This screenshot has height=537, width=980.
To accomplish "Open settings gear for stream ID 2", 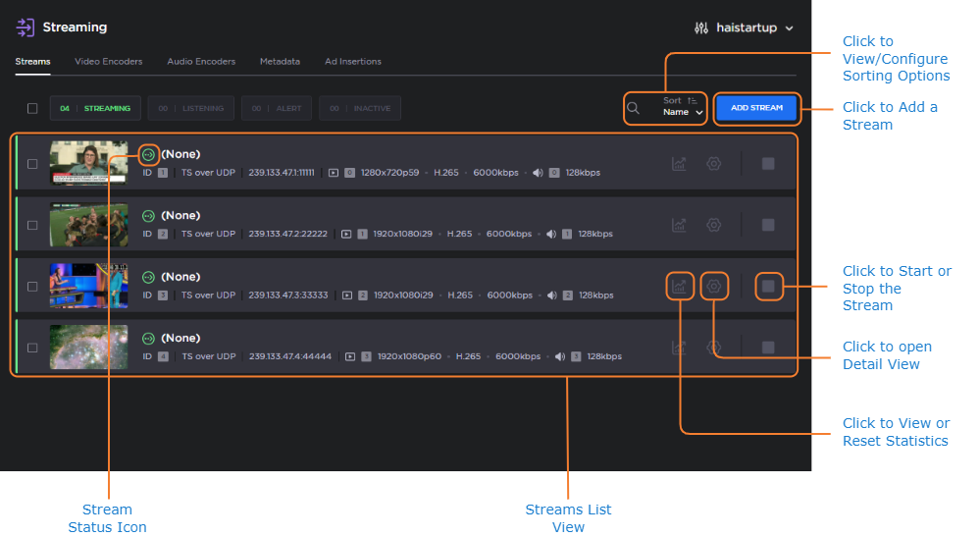I will 714,225.
